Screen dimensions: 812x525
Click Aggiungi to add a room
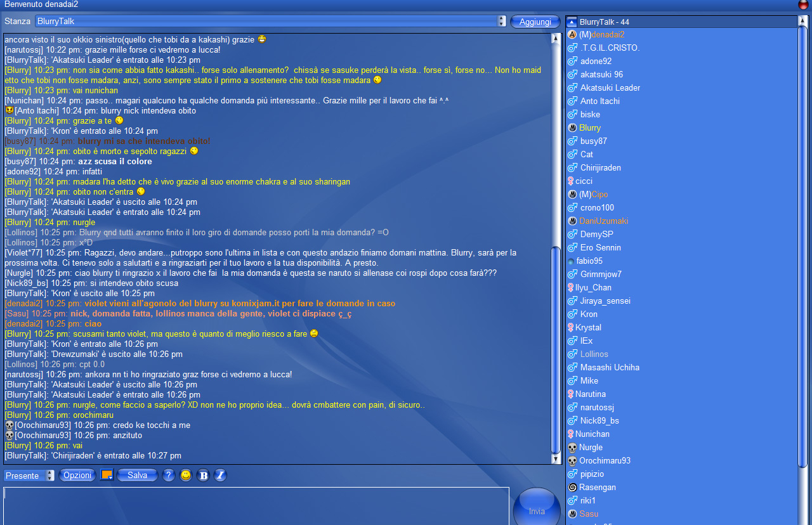coord(535,22)
